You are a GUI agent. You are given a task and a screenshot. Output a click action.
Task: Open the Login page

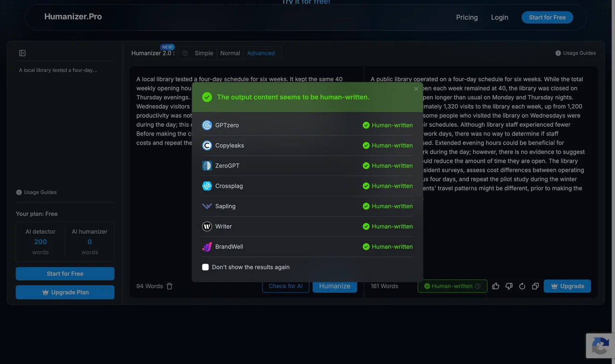[x=500, y=17]
